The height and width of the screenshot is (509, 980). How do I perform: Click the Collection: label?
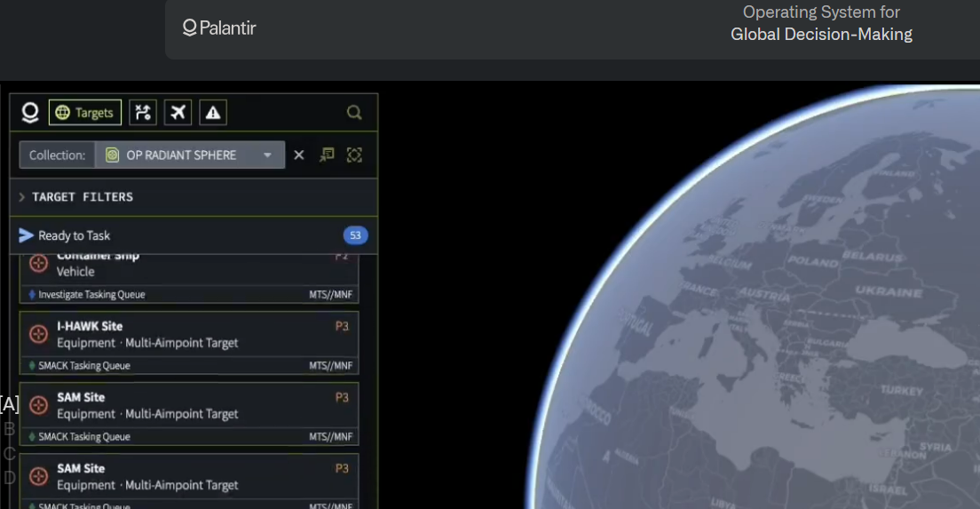57,155
